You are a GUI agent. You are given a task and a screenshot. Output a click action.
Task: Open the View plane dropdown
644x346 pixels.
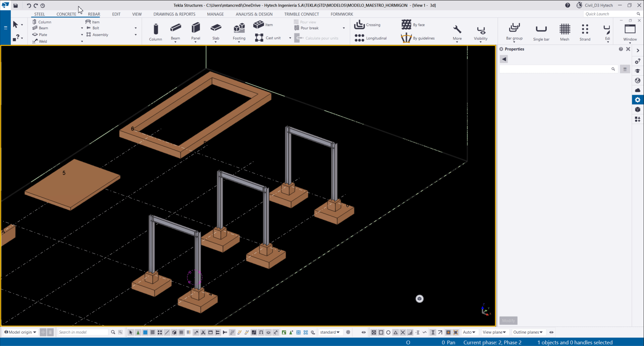tap(494, 332)
